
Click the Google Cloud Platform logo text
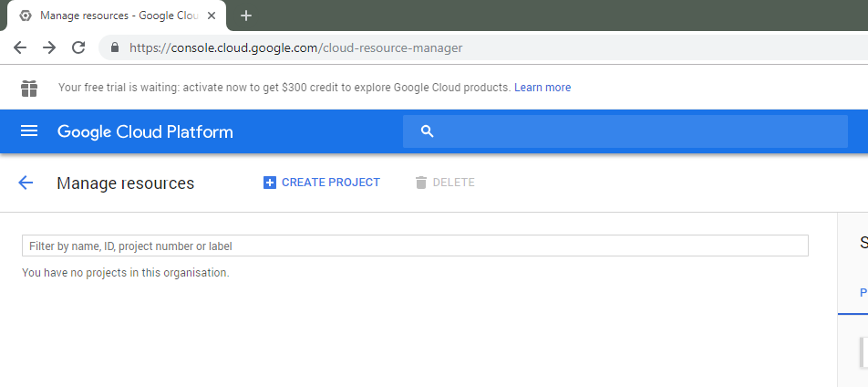pyautogui.click(x=145, y=131)
